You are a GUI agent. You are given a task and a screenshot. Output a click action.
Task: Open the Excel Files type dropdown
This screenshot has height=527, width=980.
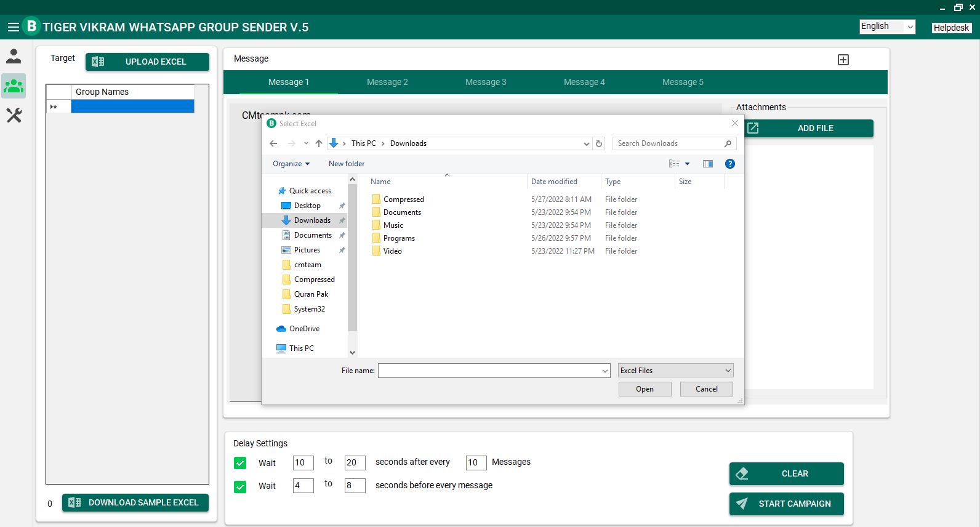(x=676, y=371)
